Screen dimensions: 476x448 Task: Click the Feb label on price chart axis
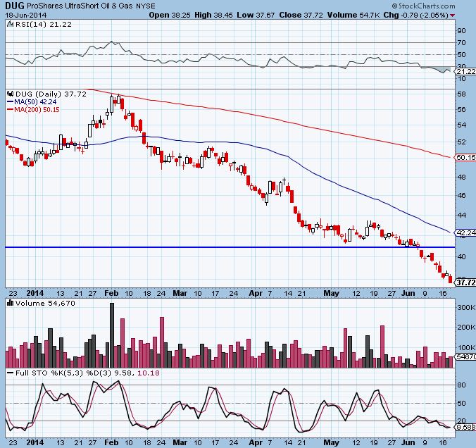coord(111,294)
